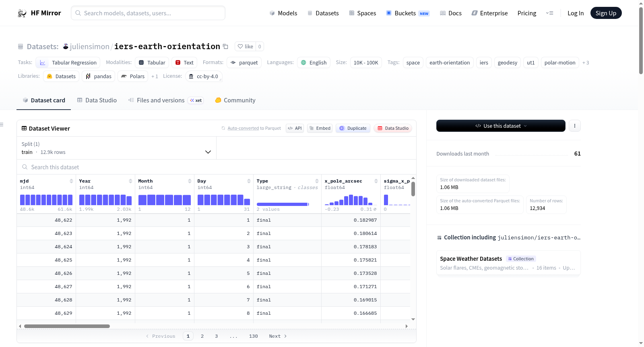644x347 pixels.
Task: Switch to the Data Studio tab
Action: [x=97, y=100]
